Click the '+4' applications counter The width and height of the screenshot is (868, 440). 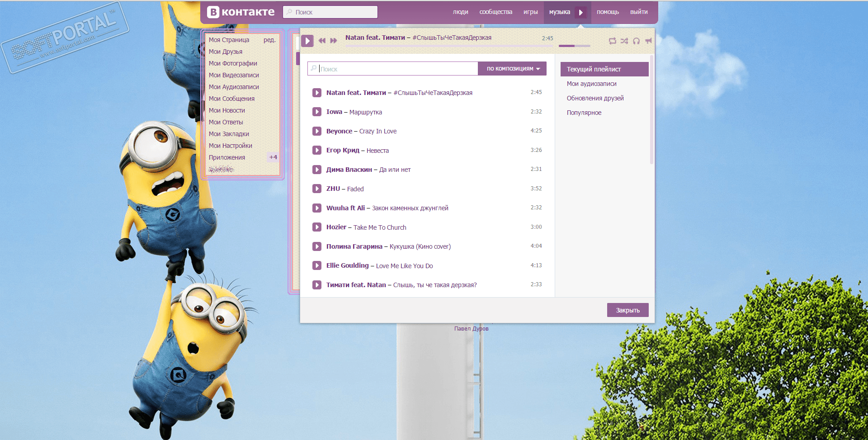[x=273, y=157]
